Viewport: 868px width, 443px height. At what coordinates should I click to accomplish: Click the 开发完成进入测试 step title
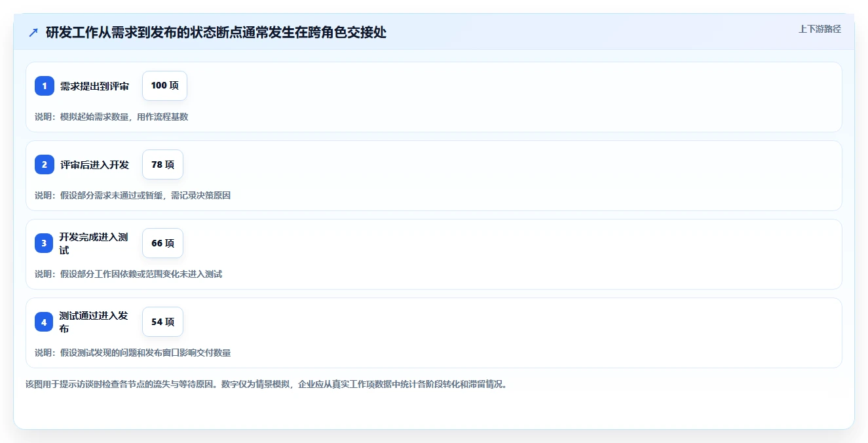click(94, 243)
